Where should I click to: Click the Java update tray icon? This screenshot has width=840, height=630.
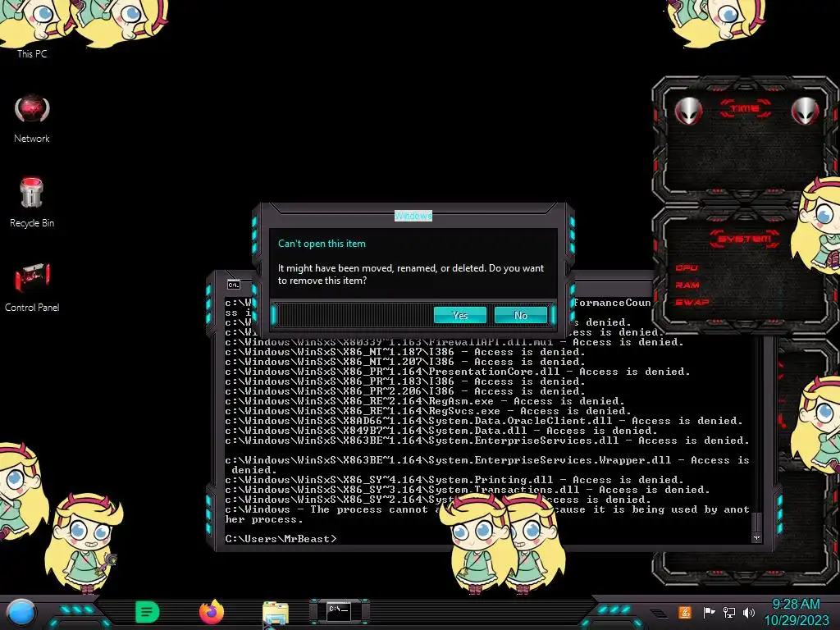tap(685, 612)
